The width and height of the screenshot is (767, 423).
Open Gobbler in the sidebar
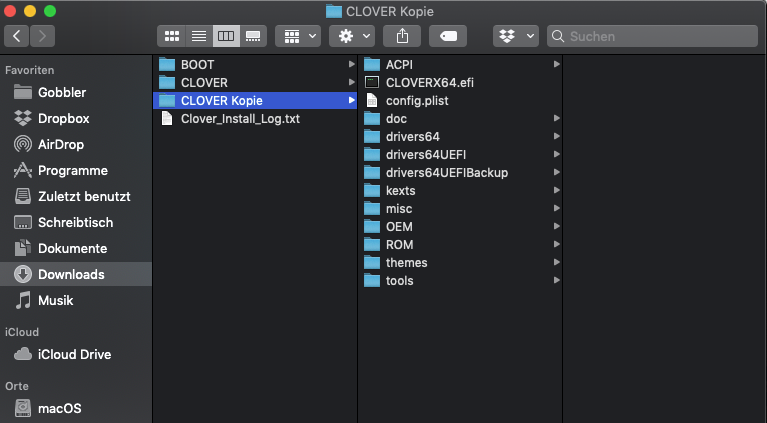click(x=76, y=92)
